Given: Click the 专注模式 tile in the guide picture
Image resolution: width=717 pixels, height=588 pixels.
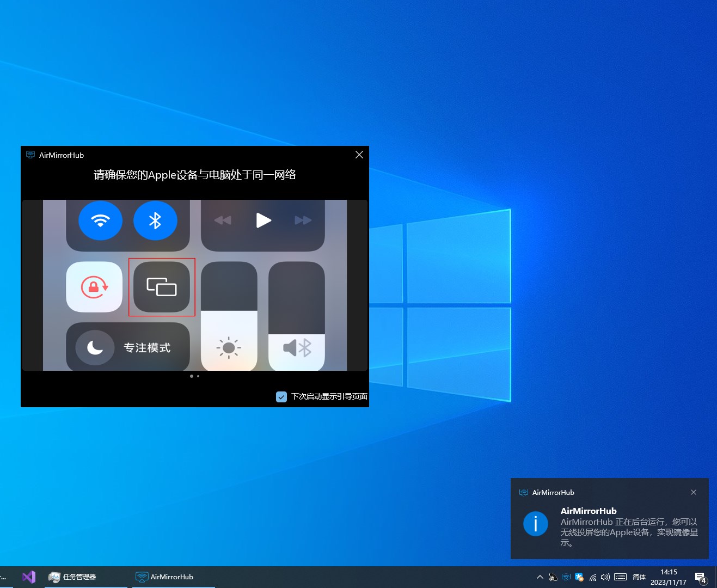Looking at the screenshot, I should tap(128, 347).
